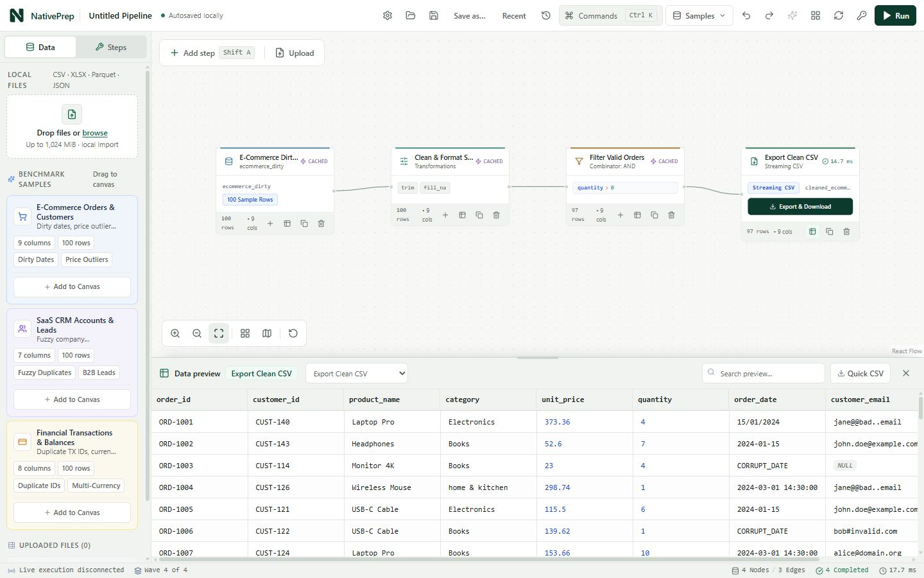The width and height of the screenshot is (924, 578).
Task: Fit canvas view to screen
Action: [x=219, y=333]
